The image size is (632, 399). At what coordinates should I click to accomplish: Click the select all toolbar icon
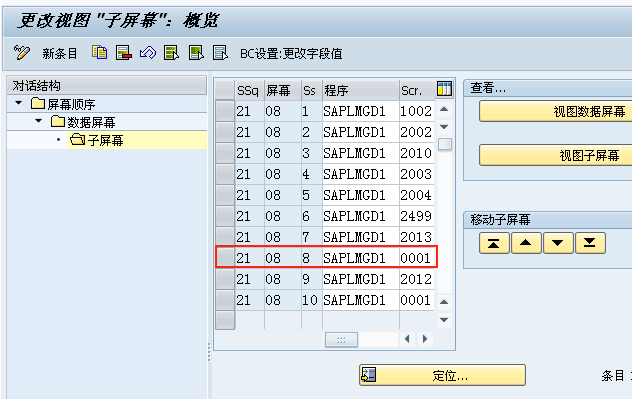tap(172, 52)
